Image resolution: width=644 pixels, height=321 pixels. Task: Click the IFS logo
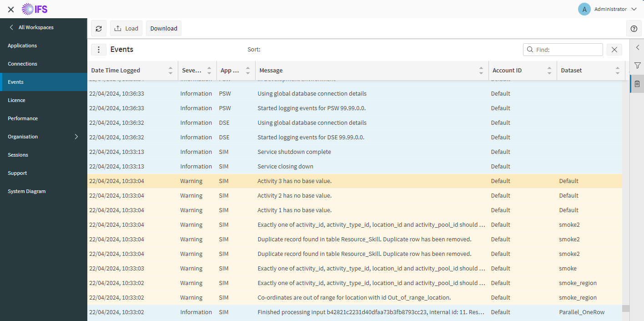coord(35,9)
